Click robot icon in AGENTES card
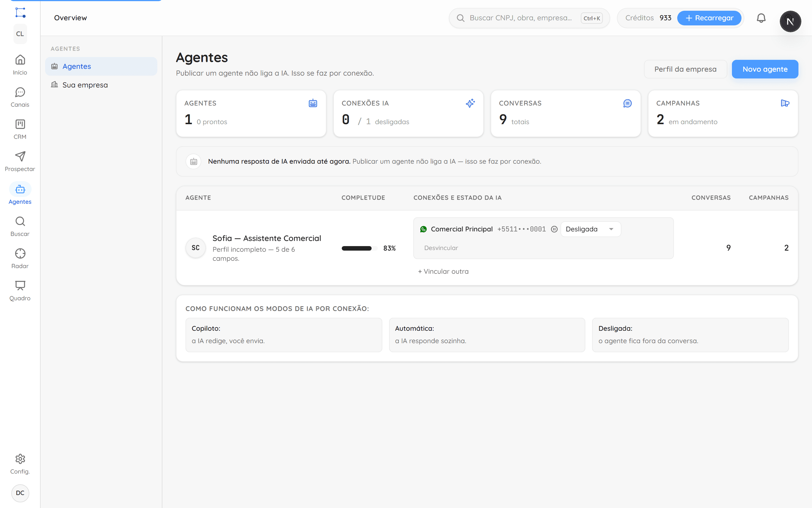The image size is (812, 508). (x=313, y=103)
